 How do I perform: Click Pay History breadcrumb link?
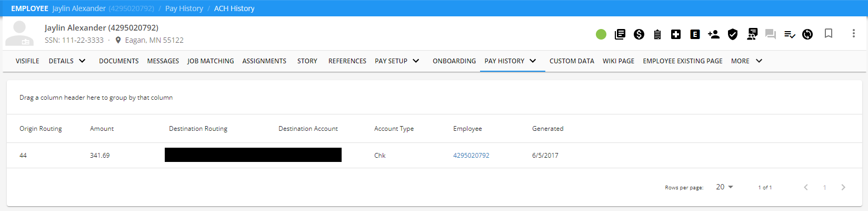point(184,8)
